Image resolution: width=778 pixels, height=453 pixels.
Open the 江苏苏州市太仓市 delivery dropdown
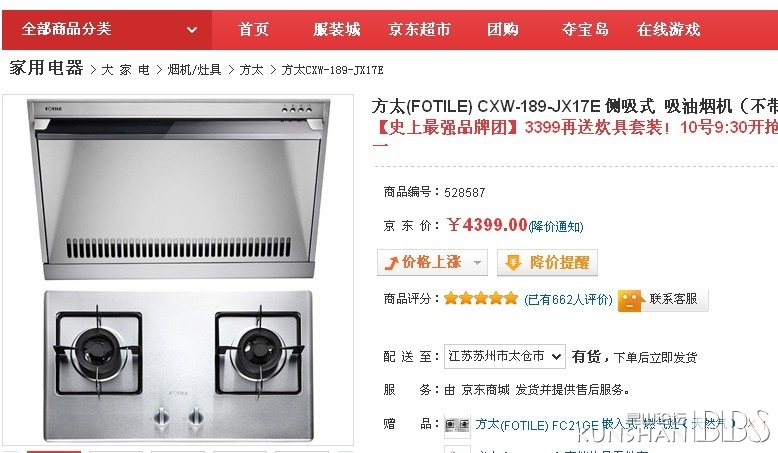[x=505, y=356]
